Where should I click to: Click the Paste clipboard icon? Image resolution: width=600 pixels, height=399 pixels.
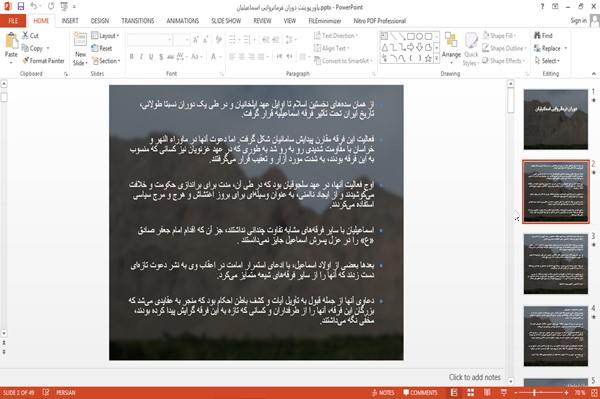click(x=11, y=41)
